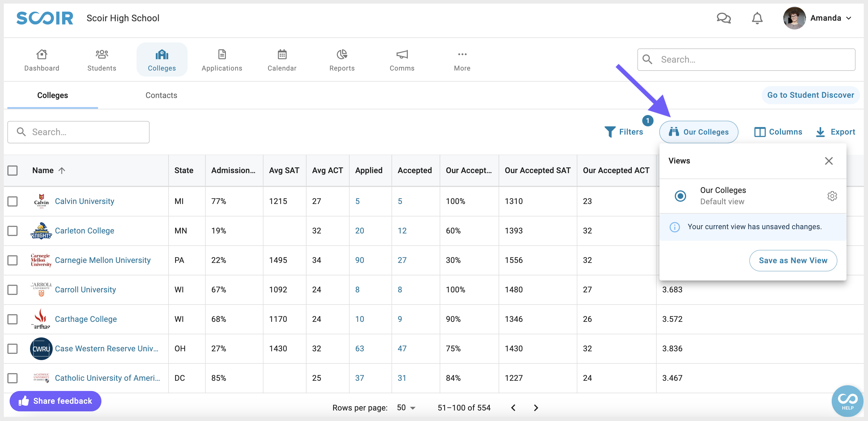Expand the Amanda account dropdown

[x=849, y=18]
